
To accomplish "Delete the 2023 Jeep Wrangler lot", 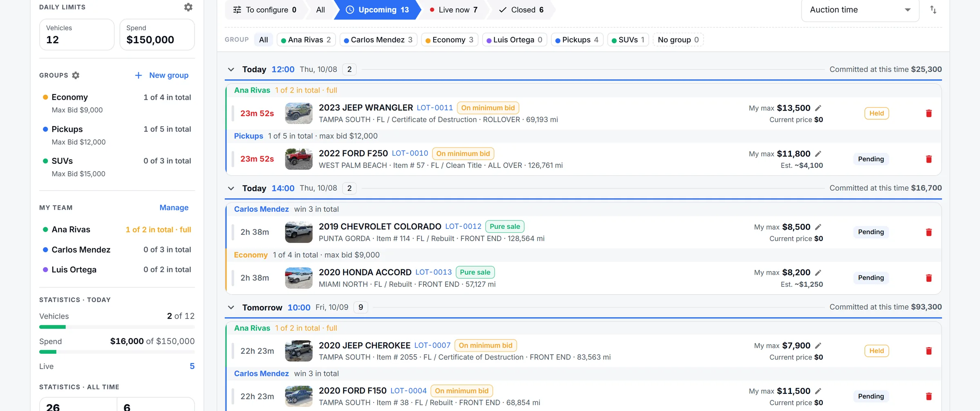I will 929,113.
